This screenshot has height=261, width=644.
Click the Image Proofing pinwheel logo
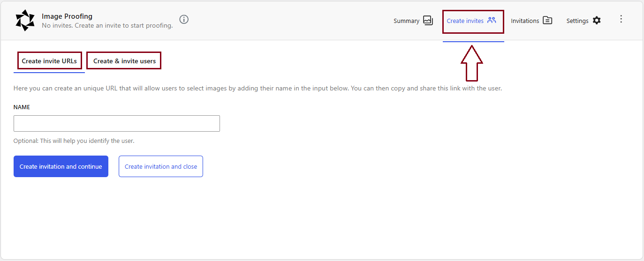pyautogui.click(x=25, y=21)
